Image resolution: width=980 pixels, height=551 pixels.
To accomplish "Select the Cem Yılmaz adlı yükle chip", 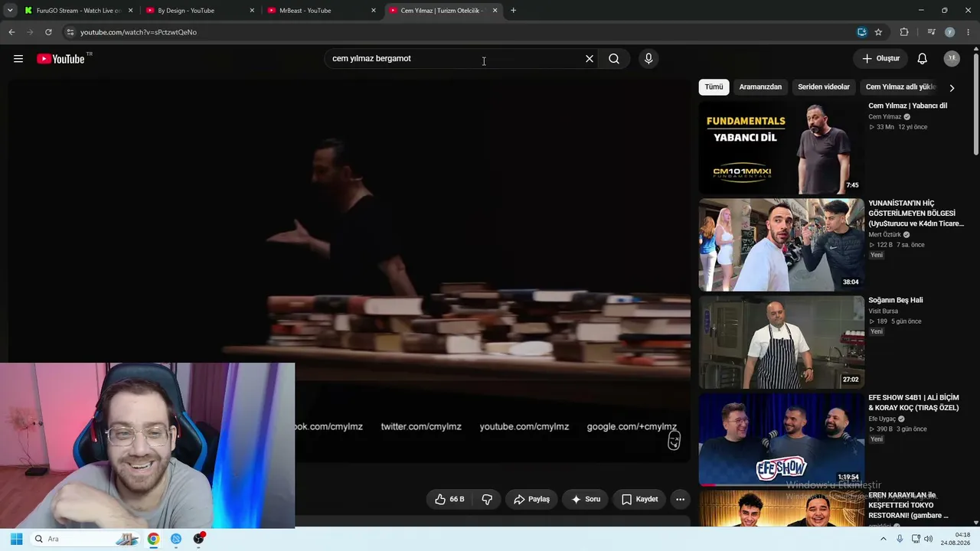I will [901, 87].
